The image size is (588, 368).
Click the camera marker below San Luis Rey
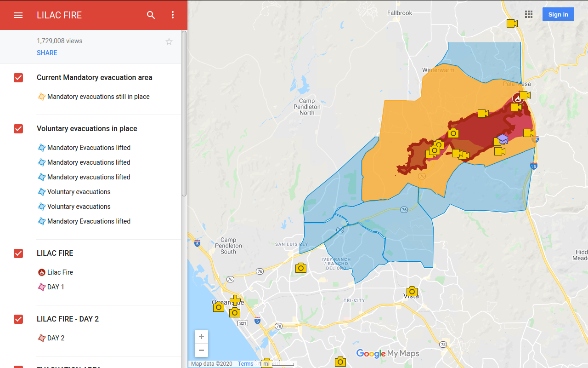pos(301,268)
